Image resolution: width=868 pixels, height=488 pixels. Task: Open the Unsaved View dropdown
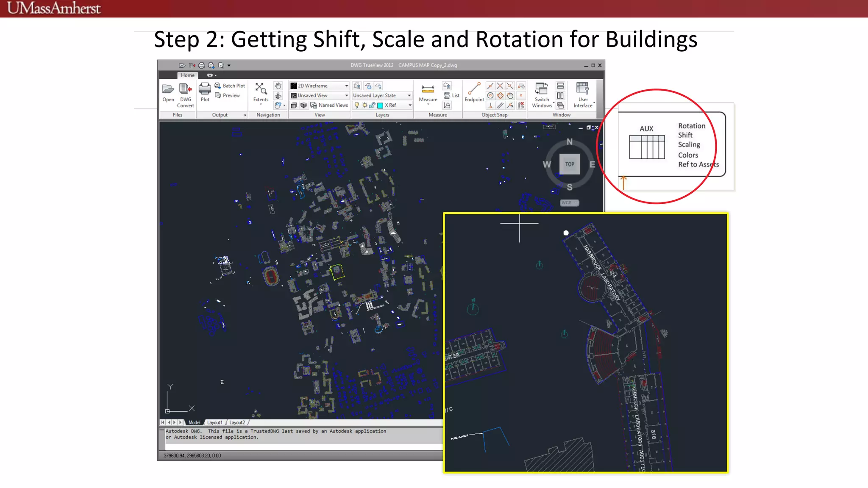click(320, 95)
